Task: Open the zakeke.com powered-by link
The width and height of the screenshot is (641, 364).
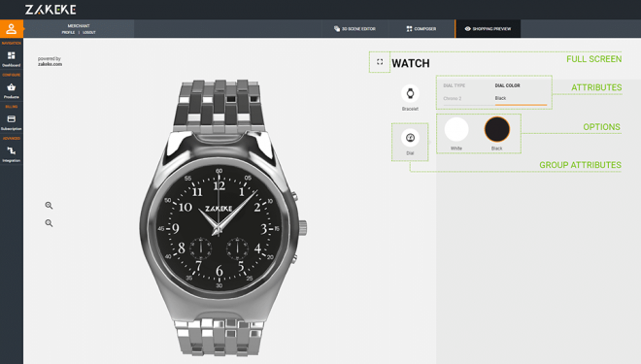Action: coord(50,64)
